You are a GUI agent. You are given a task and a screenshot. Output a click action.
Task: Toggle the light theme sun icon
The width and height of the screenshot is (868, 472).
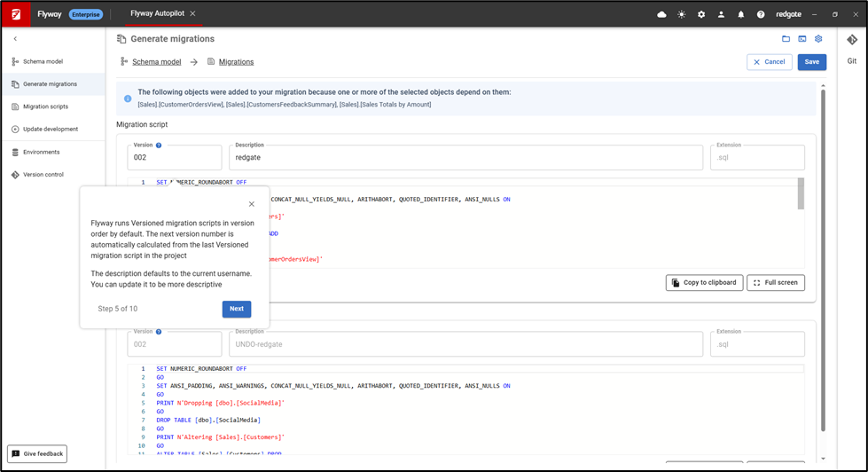(x=682, y=14)
